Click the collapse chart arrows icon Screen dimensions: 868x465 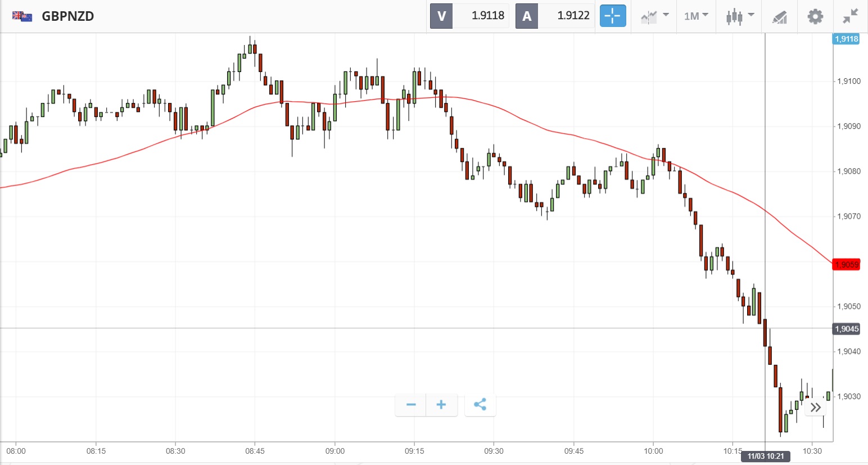[x=850, y=16]
